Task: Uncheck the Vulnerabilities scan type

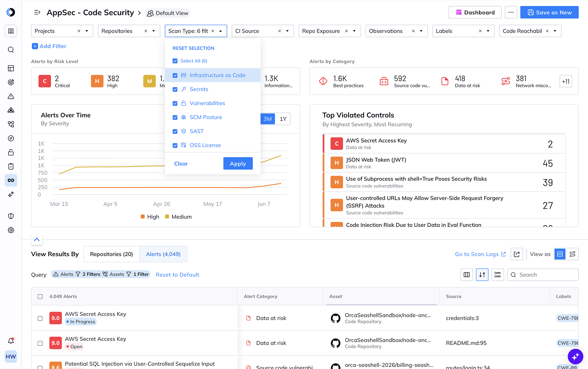Action: [175, 103]
